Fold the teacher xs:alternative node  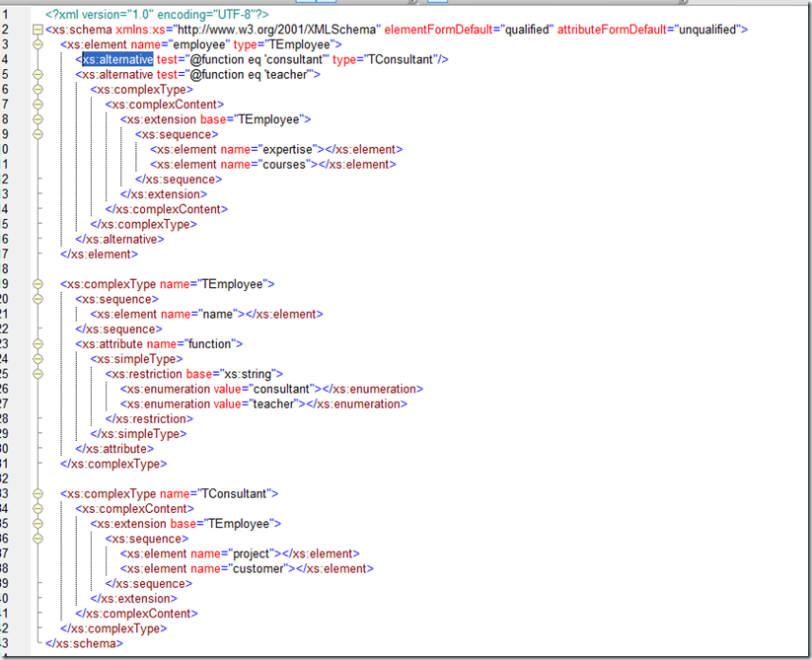click(38, 74)
